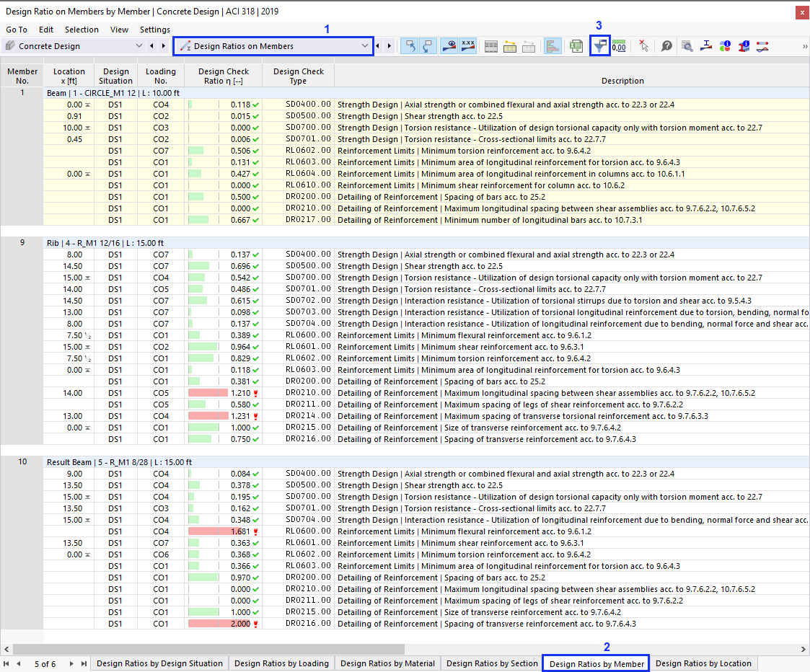
Task: Click the Member No. column header
Action: pyautogui.click(x=22, y=76)
